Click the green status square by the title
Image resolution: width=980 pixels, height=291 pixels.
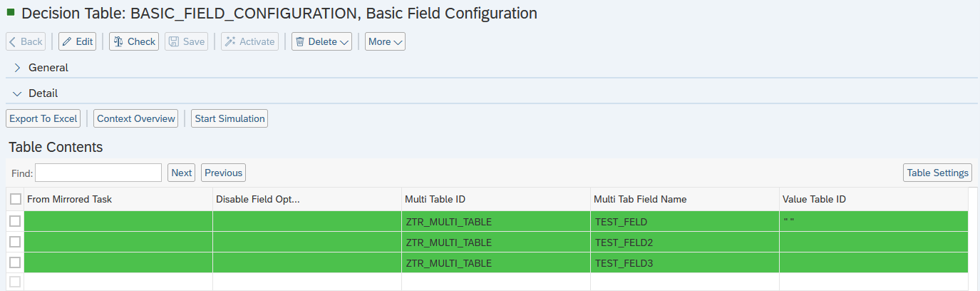click(11, 12)
